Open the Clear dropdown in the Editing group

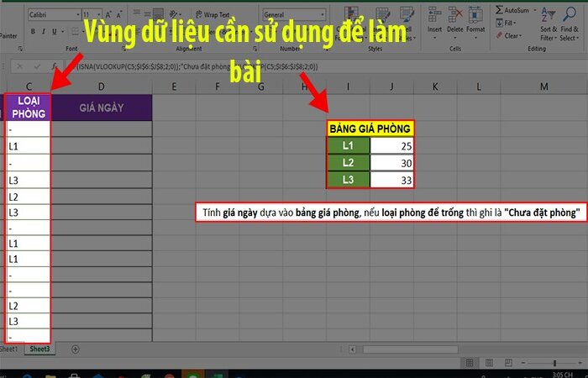[x=509, y=35]
